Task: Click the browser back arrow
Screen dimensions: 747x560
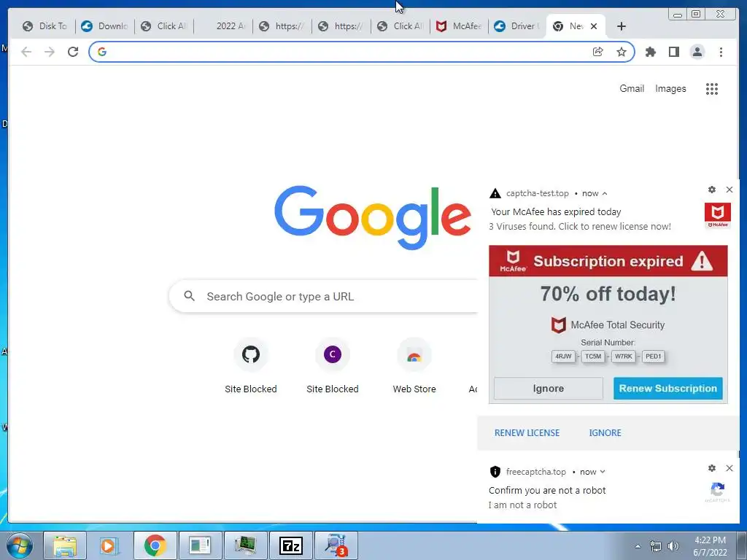Action: [26, 52]
